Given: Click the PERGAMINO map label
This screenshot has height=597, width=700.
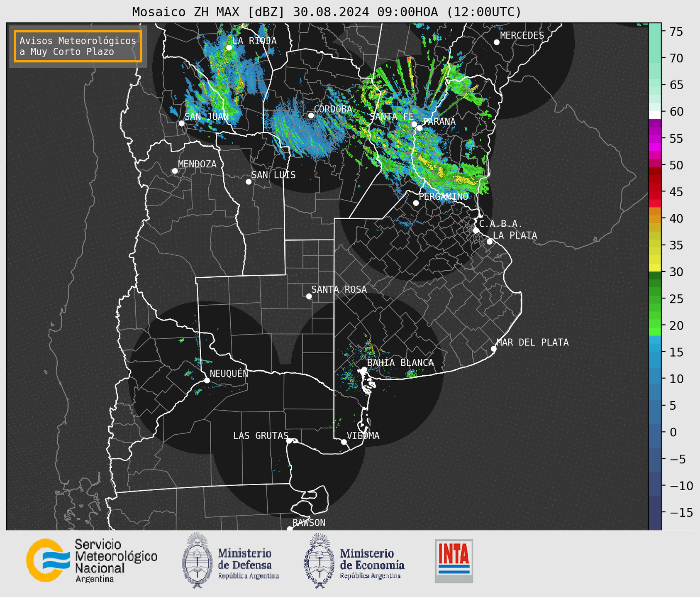Looking at the screenshot, I should pos(444,196).
